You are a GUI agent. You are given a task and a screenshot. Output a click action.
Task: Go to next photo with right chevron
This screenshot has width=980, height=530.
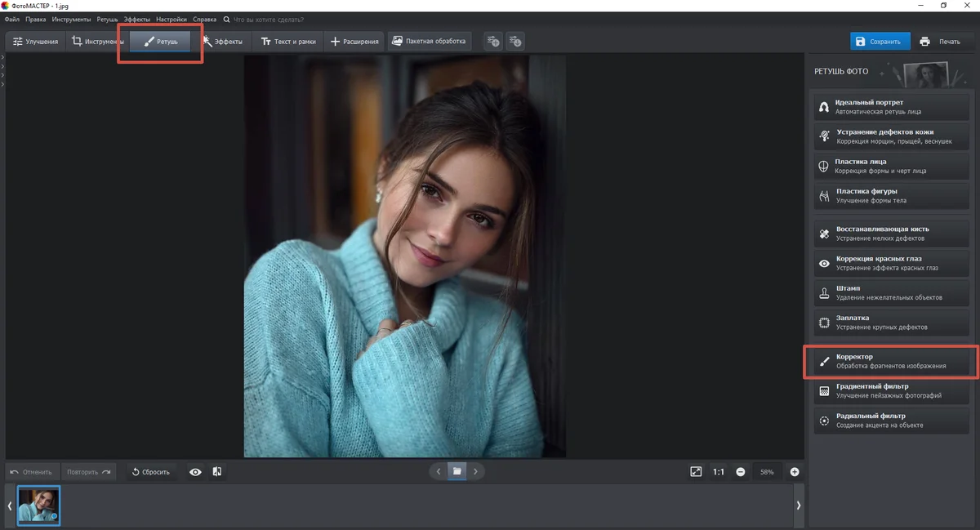pos(476,471)
